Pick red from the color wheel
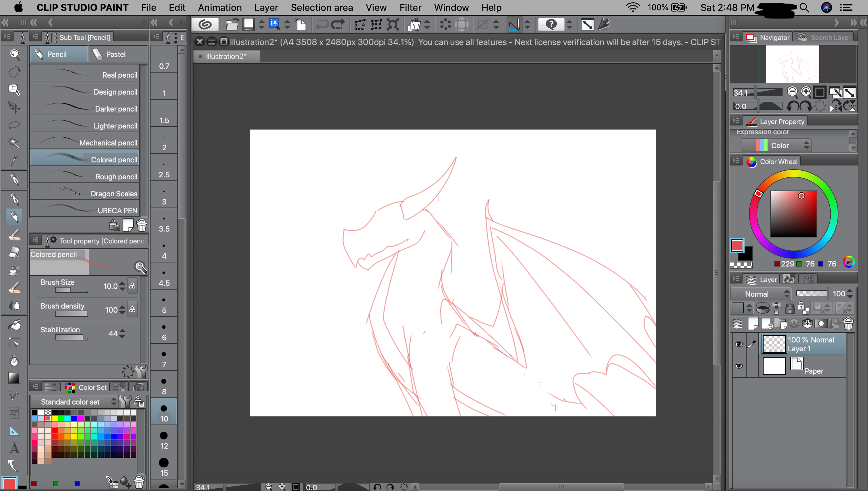The height and width of the screenshot is (491, 868). (759, 194)
